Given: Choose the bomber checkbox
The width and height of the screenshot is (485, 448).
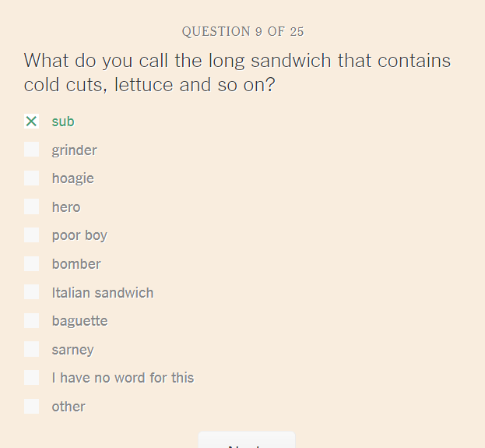Looking at the screenshot, I should coord(32,264).
